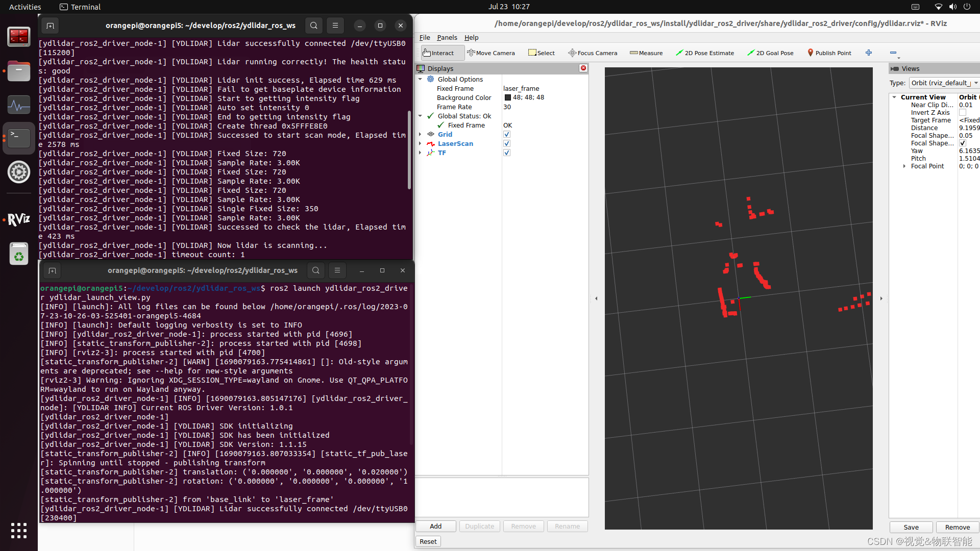Screen dimensions: 980x551
Task: Collapse the right Views panel arrow
Action: [x=881, y=298]
